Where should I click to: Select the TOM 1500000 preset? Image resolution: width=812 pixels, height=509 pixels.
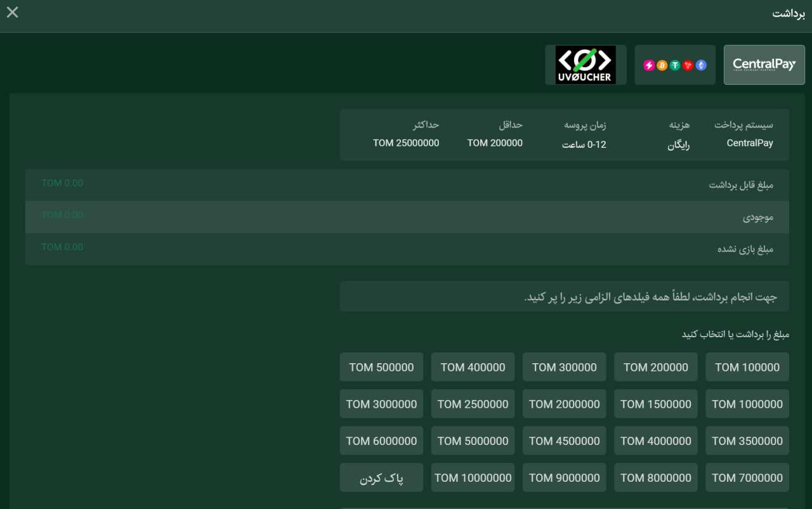(x=655, y=404)
